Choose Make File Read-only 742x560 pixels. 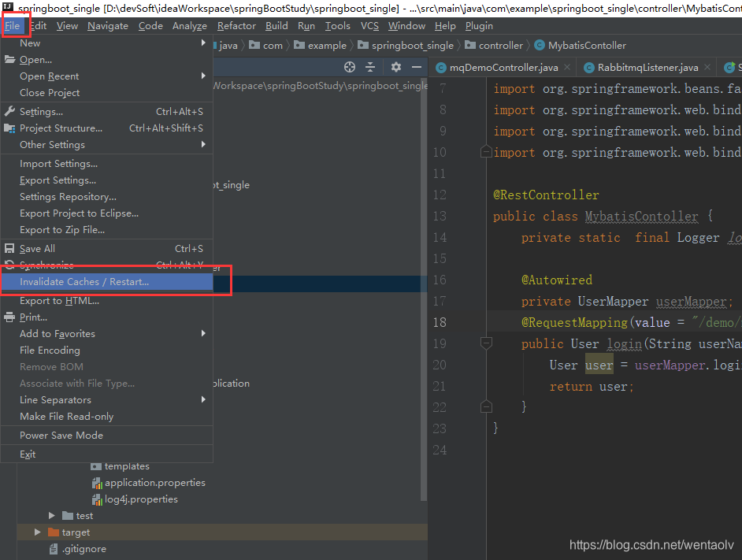(107, 417)
